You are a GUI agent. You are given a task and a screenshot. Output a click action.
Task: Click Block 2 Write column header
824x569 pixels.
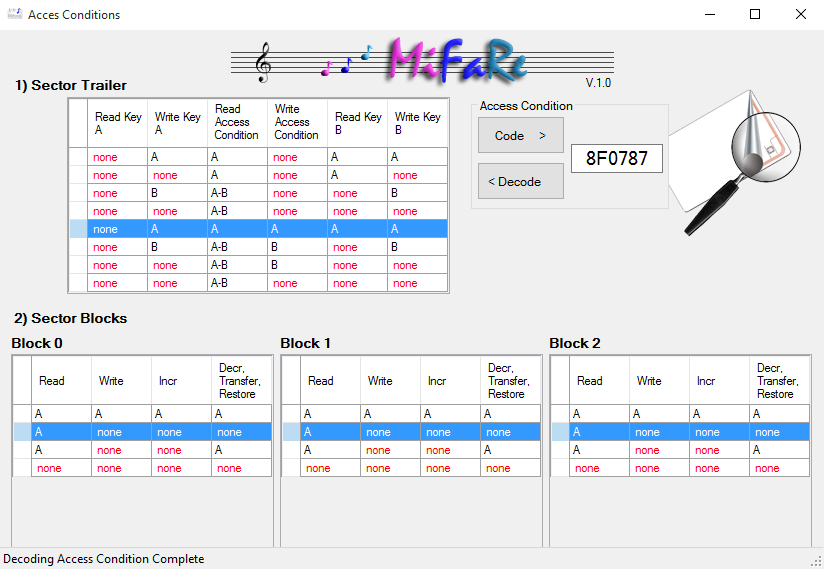pos(660,380)
